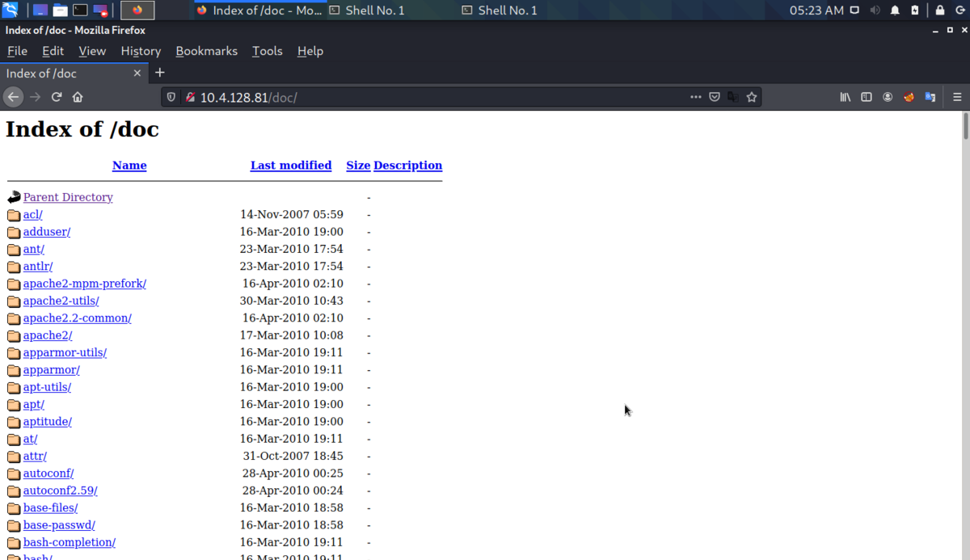The width and height of the screenshot is (970, 560).
Task: Open the Kali applications menu
Action: (x=11, y=11)
